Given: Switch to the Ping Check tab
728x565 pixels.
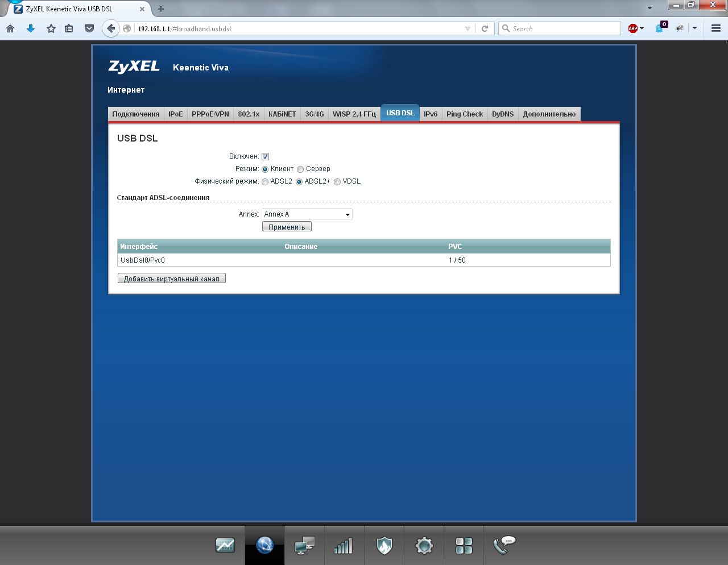Looking at the screenshot, I should coord(465,114).
